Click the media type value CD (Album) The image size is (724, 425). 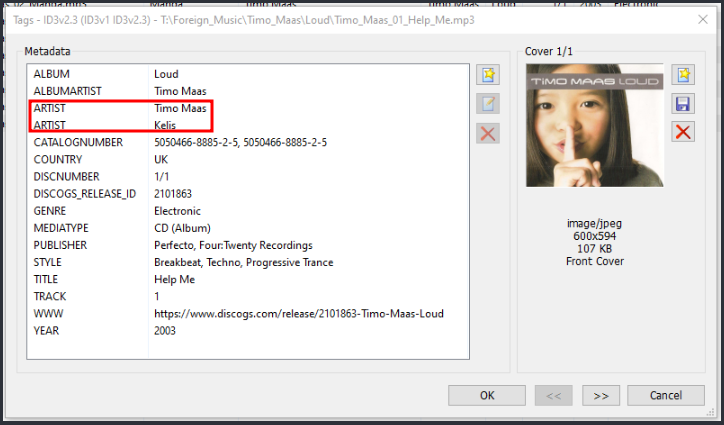[x=182, y=228]
